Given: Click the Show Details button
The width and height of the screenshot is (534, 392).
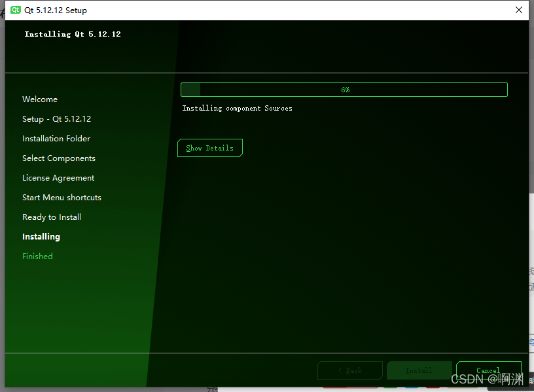Looking at the screenshot, I should (x=210, y=148).
